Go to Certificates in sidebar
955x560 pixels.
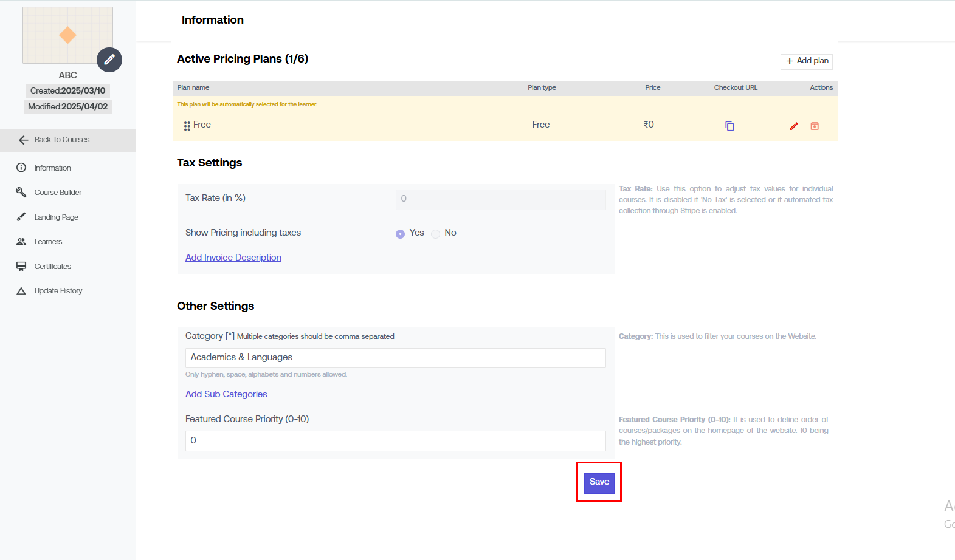(52, 267)
